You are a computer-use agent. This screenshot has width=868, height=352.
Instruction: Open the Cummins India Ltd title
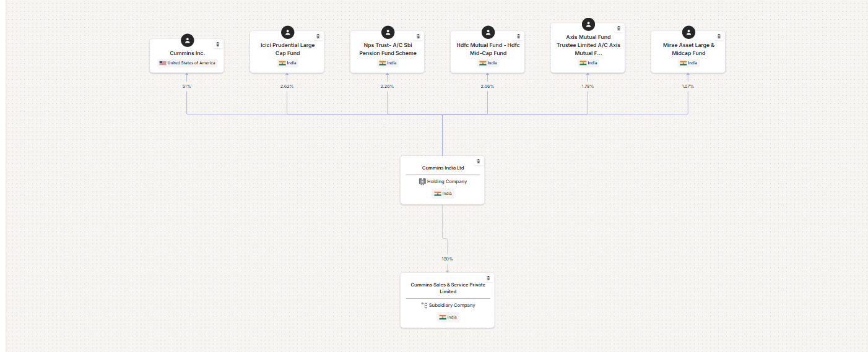coord(443,168)
